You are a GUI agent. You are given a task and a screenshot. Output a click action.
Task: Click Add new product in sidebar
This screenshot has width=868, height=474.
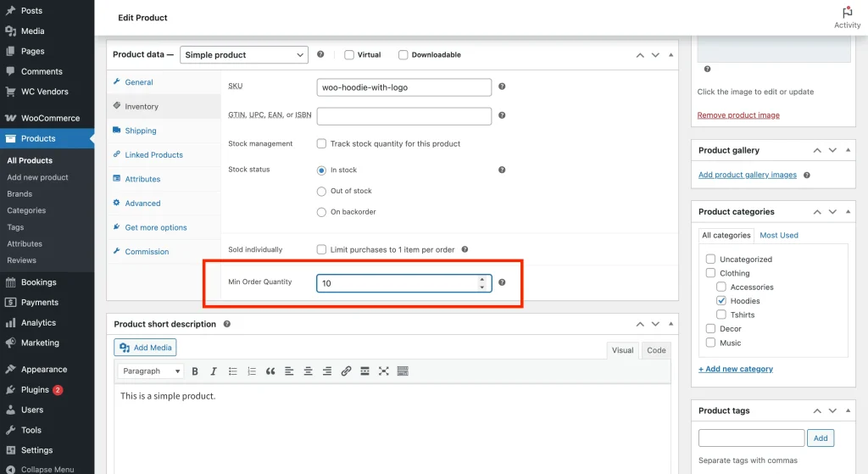pyautogui.click(x=37, y=177)
